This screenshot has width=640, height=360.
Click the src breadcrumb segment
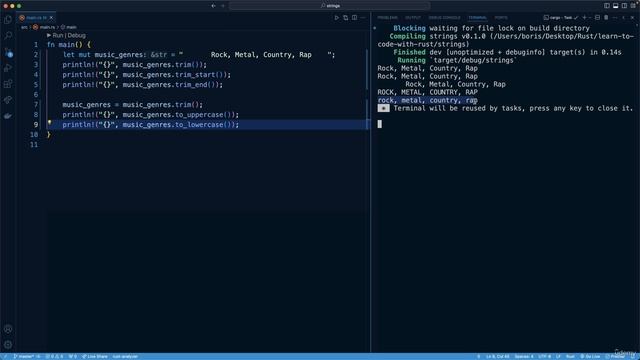pyautogui.click(x=24, y=27)
